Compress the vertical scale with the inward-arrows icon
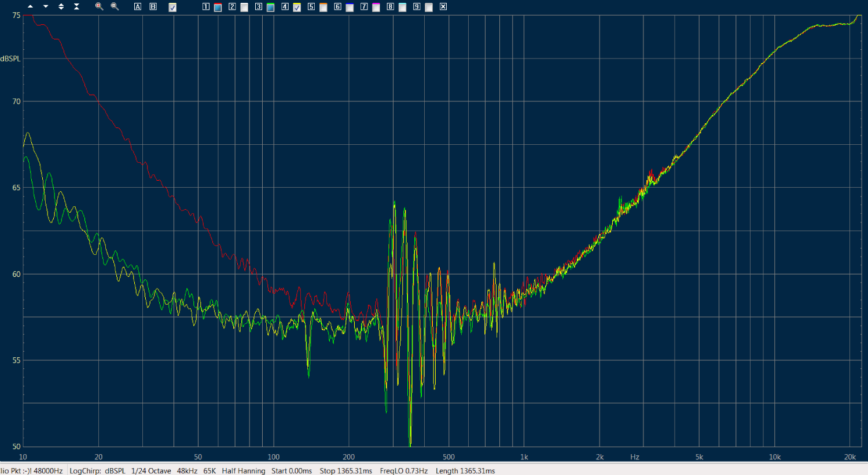Image resolution: width=868 pixels, height=475 pixels. coord(76,7)
